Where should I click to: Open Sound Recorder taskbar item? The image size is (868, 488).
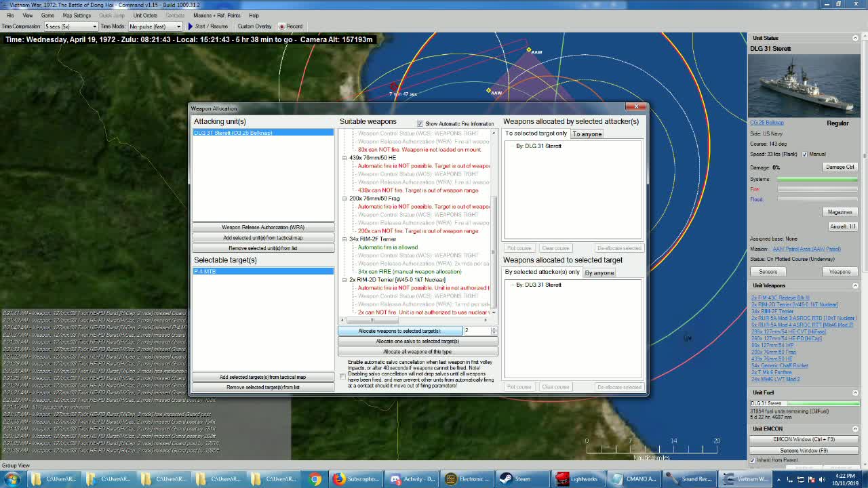(689, 479)
